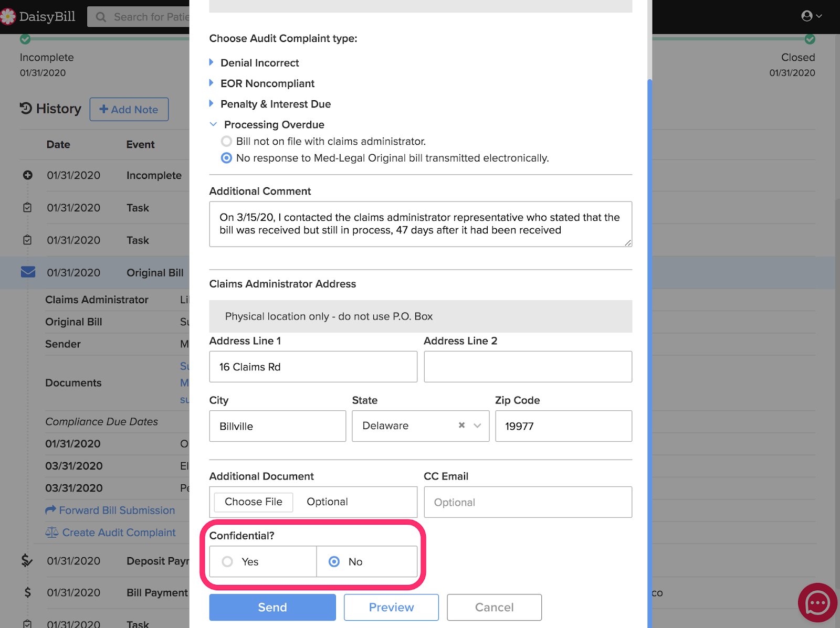Select Yes for Confidential
The height and width of the screenshot is (628, 840).
[x=227, y=561]
